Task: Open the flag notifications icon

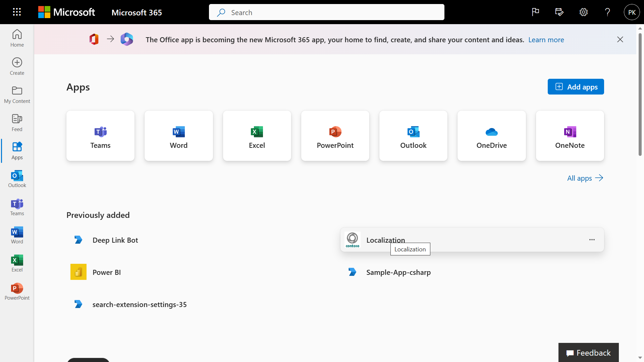Action: [536, 12]
